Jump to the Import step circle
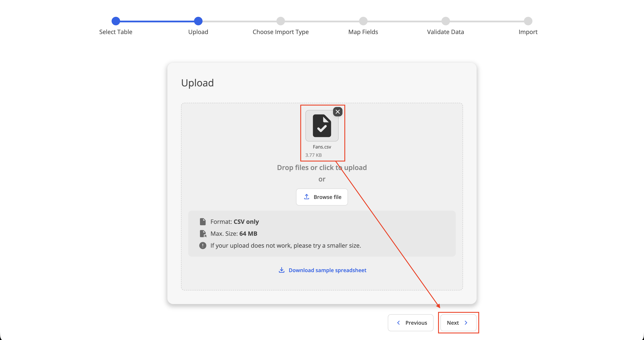 click(528, 21)
